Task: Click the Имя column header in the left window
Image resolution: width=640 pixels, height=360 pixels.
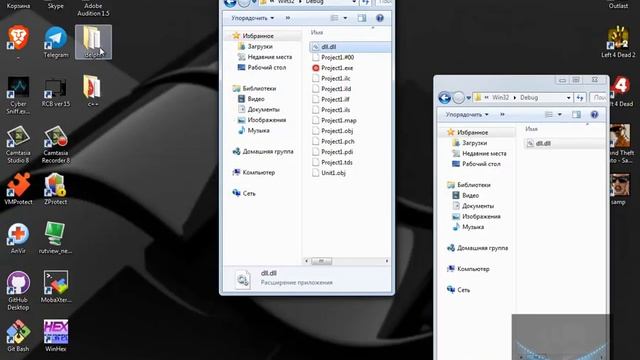Action: (317, 33)
